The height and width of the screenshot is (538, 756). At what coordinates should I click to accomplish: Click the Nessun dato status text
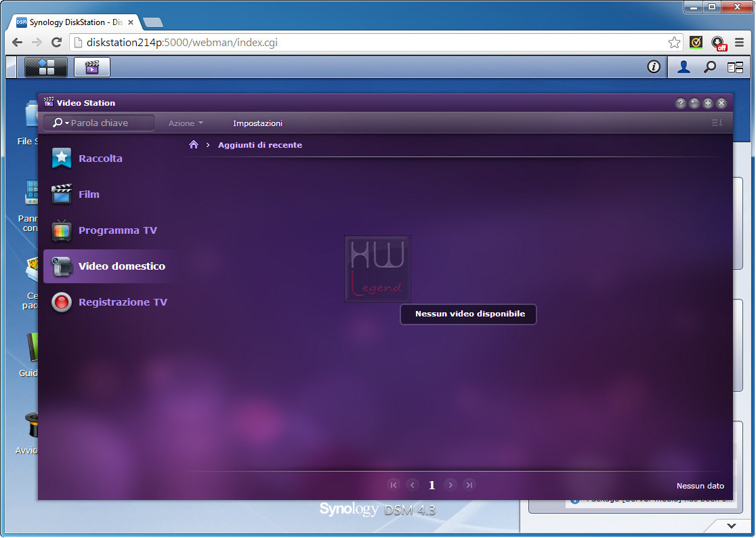pos(700,486)
